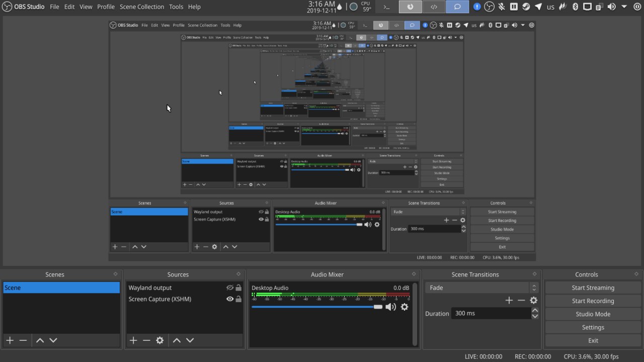The height and width of the screenshot is (362, 644).
Task: Click the OBS Studio logo in the title bar
Action: click(x=7, y=7)
